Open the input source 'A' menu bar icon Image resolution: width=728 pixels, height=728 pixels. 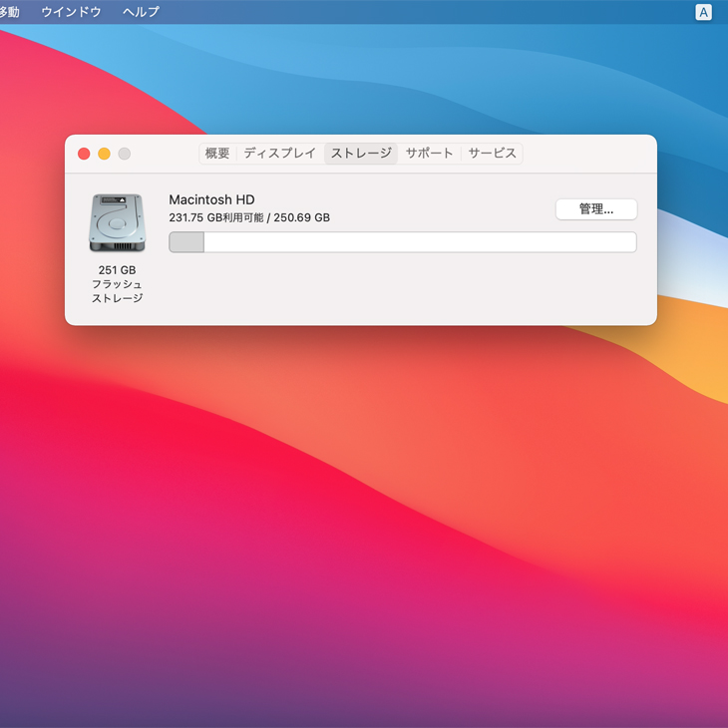tap(703, 12)
